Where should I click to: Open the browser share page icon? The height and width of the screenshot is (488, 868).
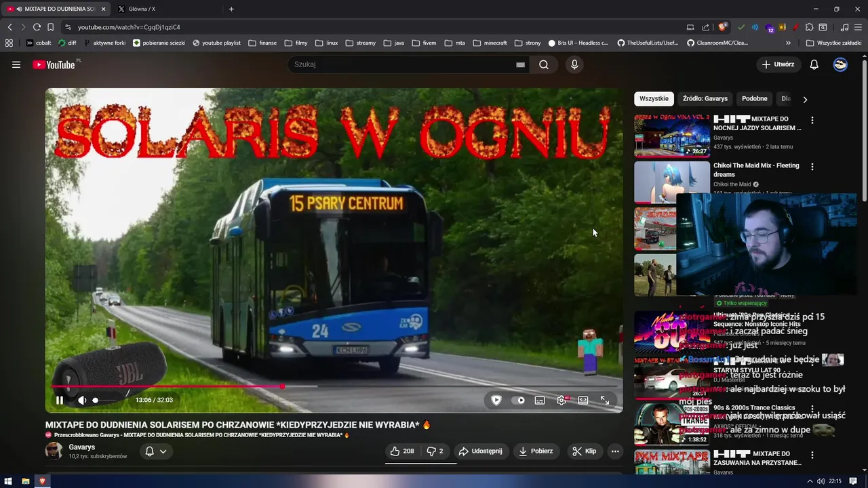(705, 27)
